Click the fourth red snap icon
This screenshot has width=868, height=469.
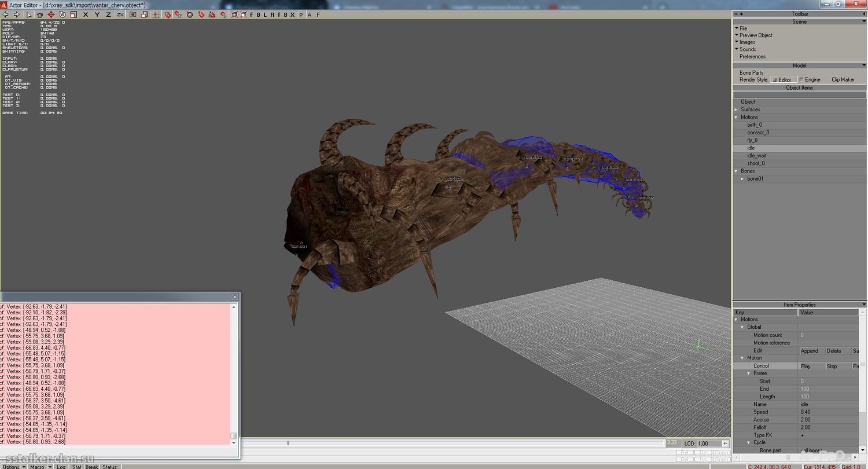click(x=201, y=14)
